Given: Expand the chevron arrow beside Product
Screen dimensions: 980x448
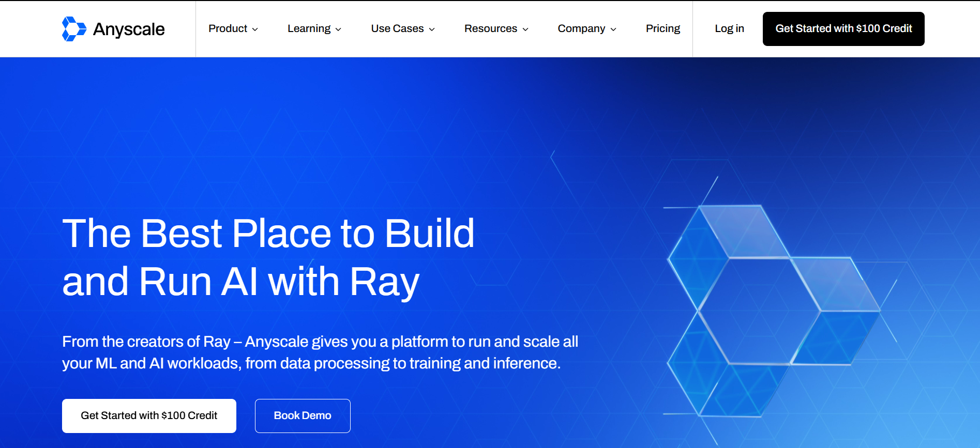Looking at the screenshot, I should coord(255,29).
